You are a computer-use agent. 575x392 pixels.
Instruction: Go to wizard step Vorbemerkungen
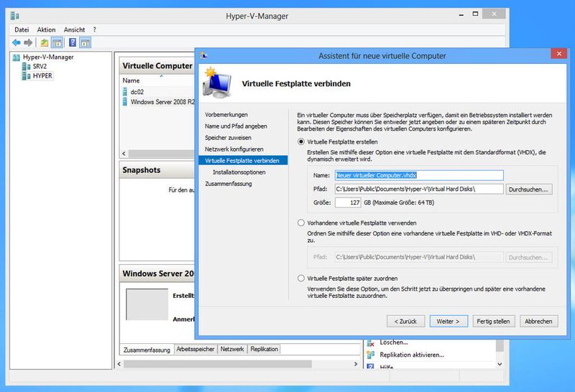point(226,115)
